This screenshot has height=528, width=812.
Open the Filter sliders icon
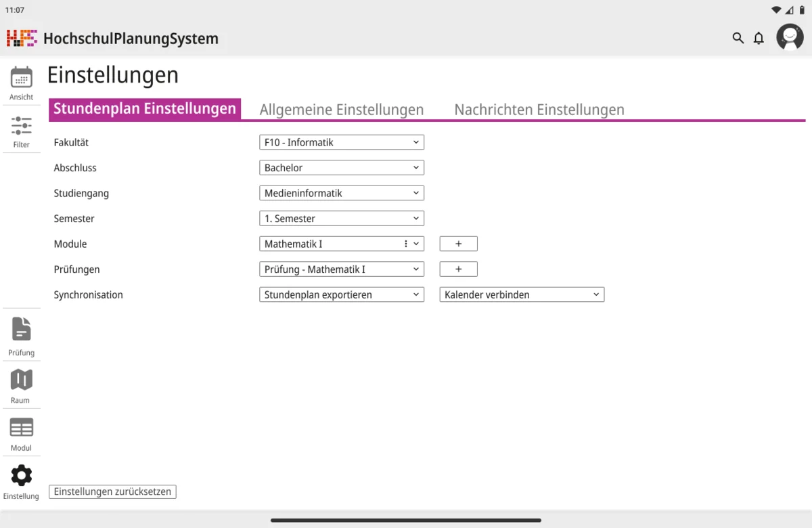[22, 126]
